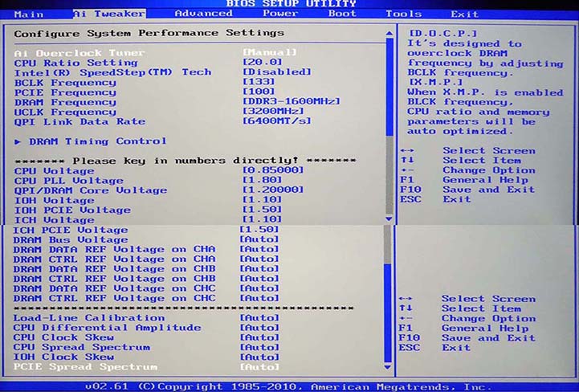The image size is (579, 392).
Task: Open the Power menu tab
Action: tap(280, 14)
